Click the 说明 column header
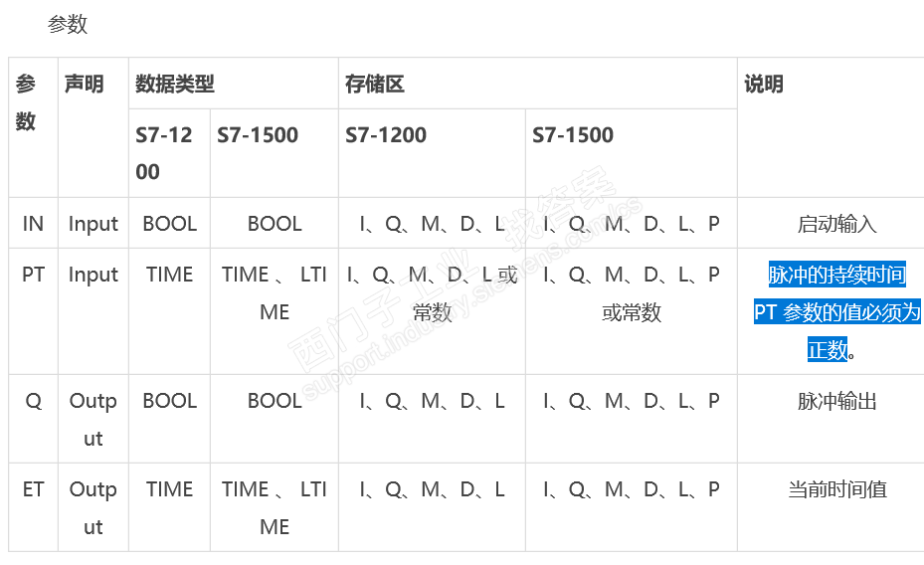This screenshot has height=565, width=924. click(764, 85)
